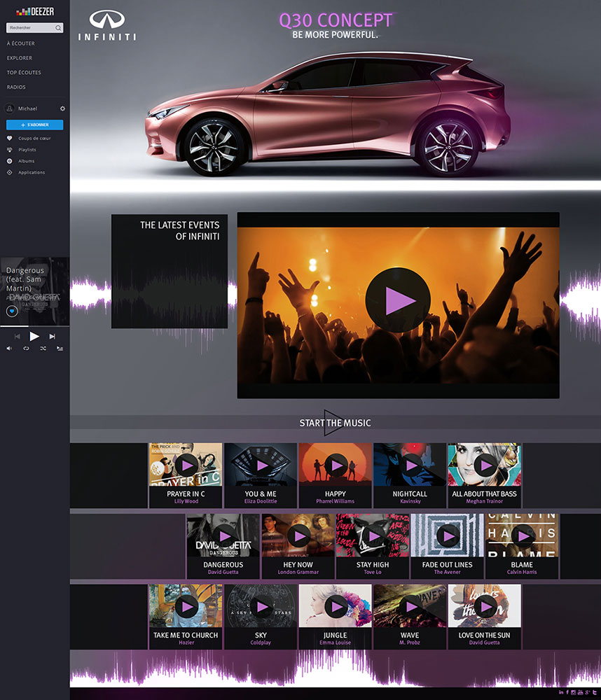Play Stay High by Tove Lo
The image size is (601, 700).
tap(373, 536)
